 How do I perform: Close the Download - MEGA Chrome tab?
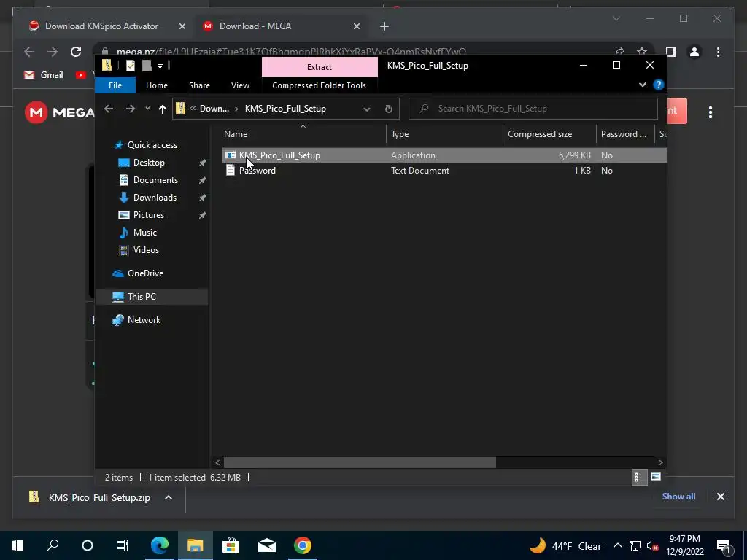coord(356,26)
